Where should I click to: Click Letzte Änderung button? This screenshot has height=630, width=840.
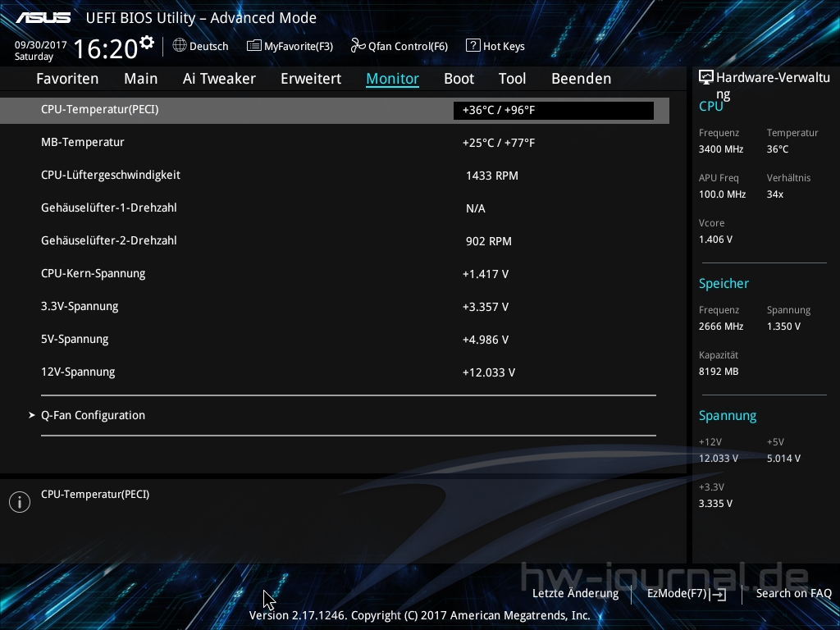coord(575,593)
